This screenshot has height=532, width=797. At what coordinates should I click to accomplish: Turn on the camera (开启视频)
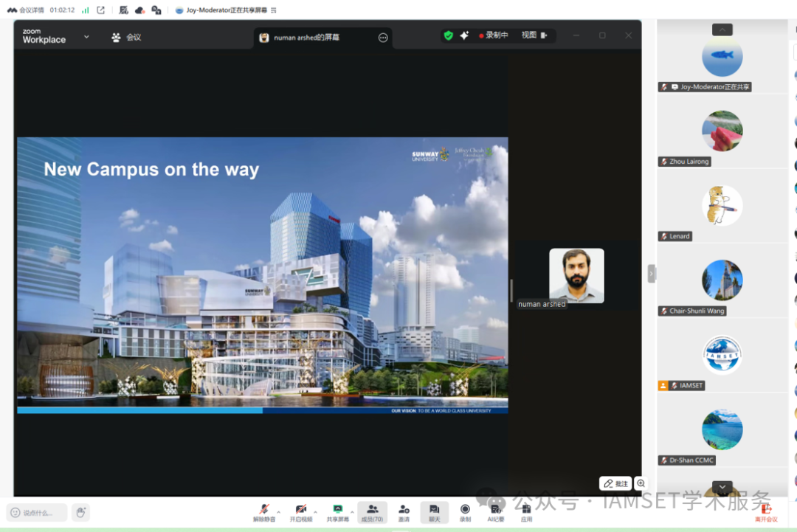[x=300, y=511]
